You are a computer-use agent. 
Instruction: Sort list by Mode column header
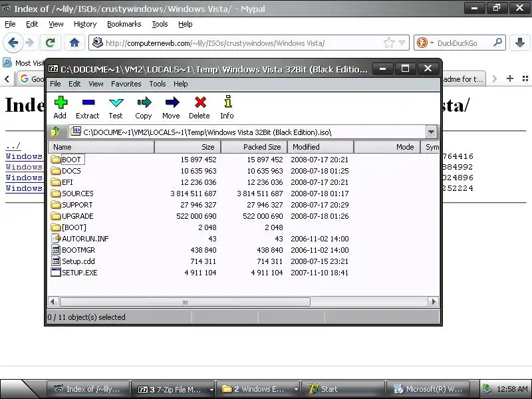tap(387, 147)
